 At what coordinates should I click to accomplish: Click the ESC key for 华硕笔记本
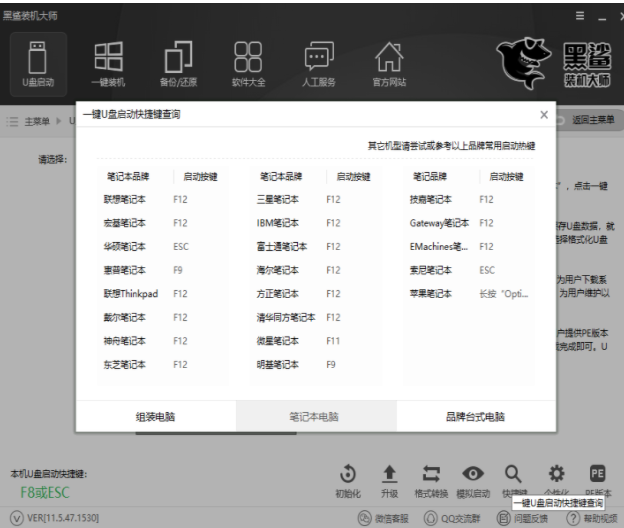181,247
